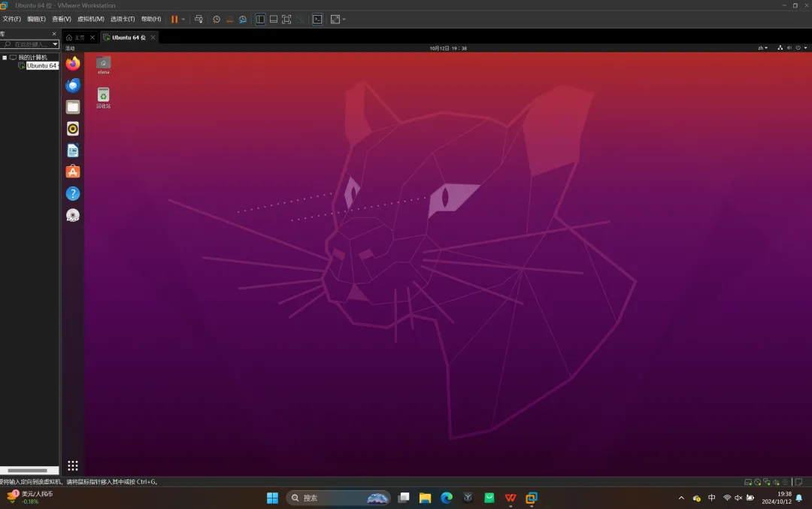
Task: Close the Ubuntu 64 位 tab
Action: coord(153,38)
